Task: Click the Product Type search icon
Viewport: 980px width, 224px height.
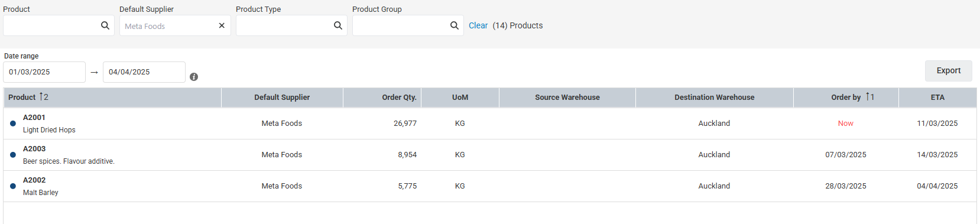Action: pyautogui.click(x=338, y=25)
